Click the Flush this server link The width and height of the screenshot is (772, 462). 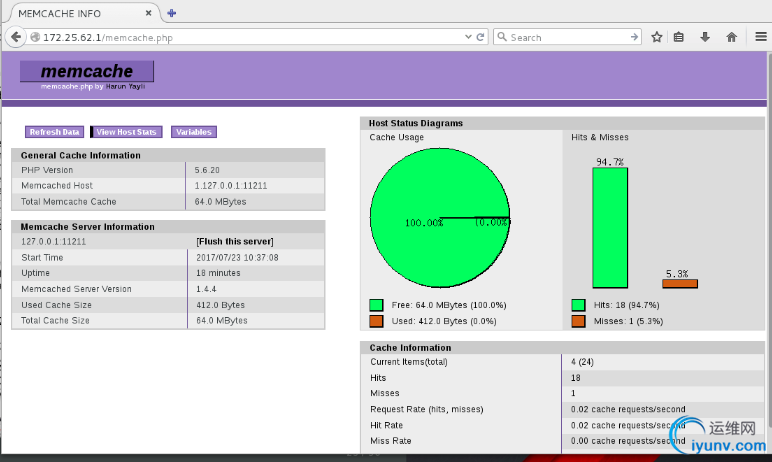(235, 241)
